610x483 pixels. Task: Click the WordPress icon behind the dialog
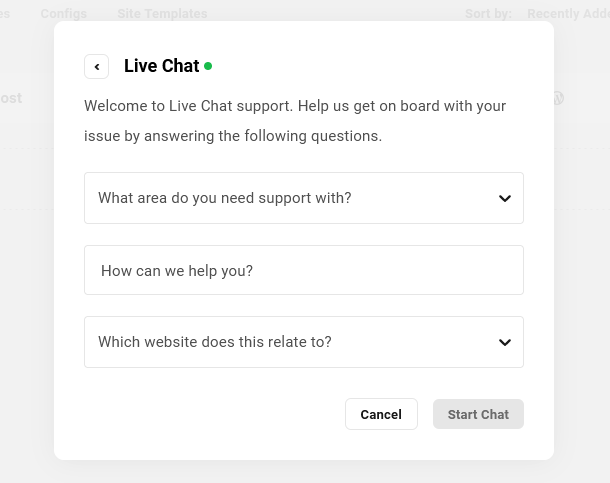pos(558,98)
